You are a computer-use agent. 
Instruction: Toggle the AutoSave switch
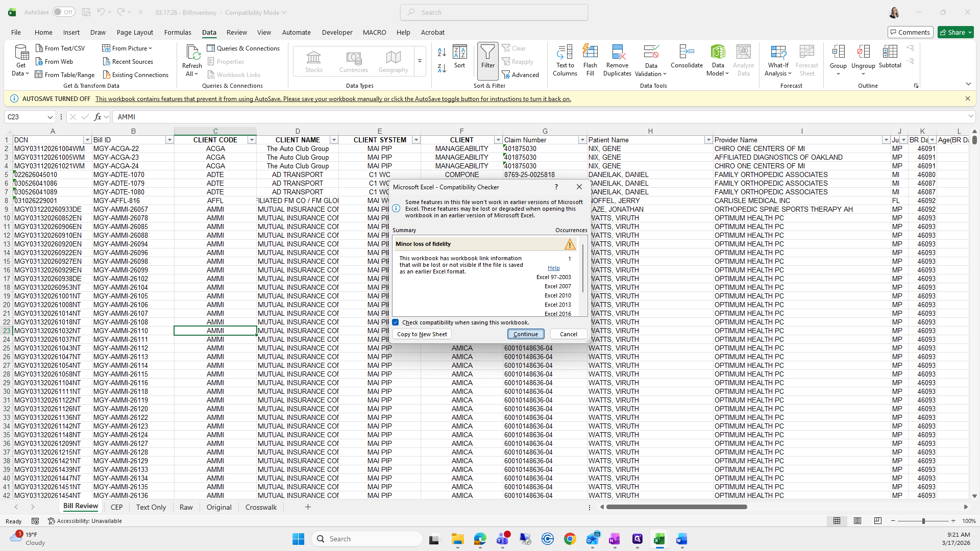[x=63, y=12]
